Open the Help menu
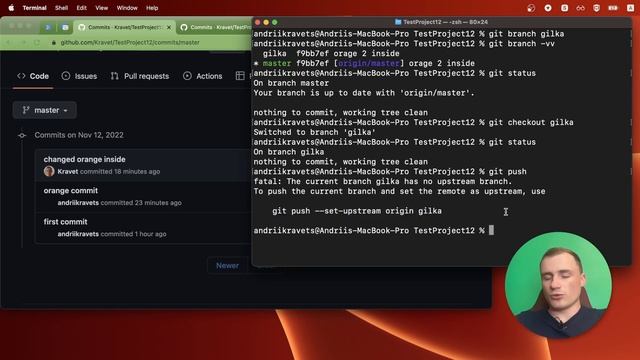The image size is (640, 360). (x=152, y=8)
